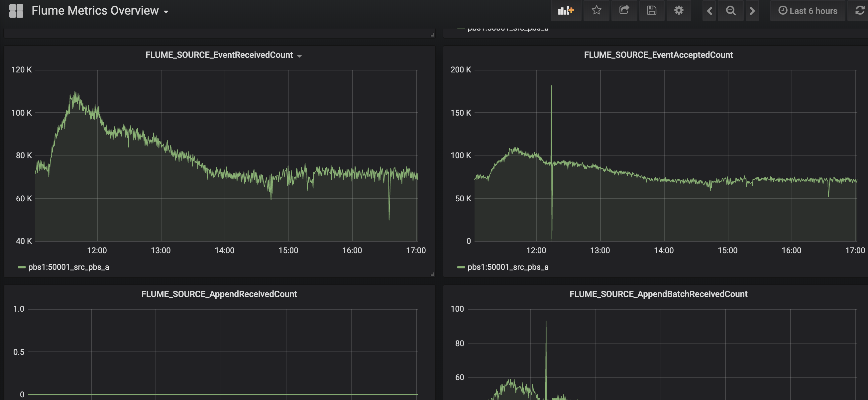Click green color swatch in EventAcceptedCount legend
The width and height of the screenshot is (868, 400).
461,267
